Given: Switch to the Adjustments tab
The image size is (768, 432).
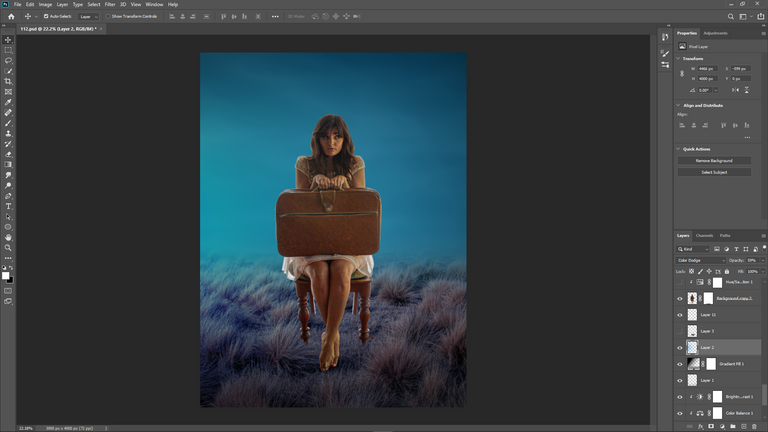Looking at the screenshot, I should coord(715,33).
